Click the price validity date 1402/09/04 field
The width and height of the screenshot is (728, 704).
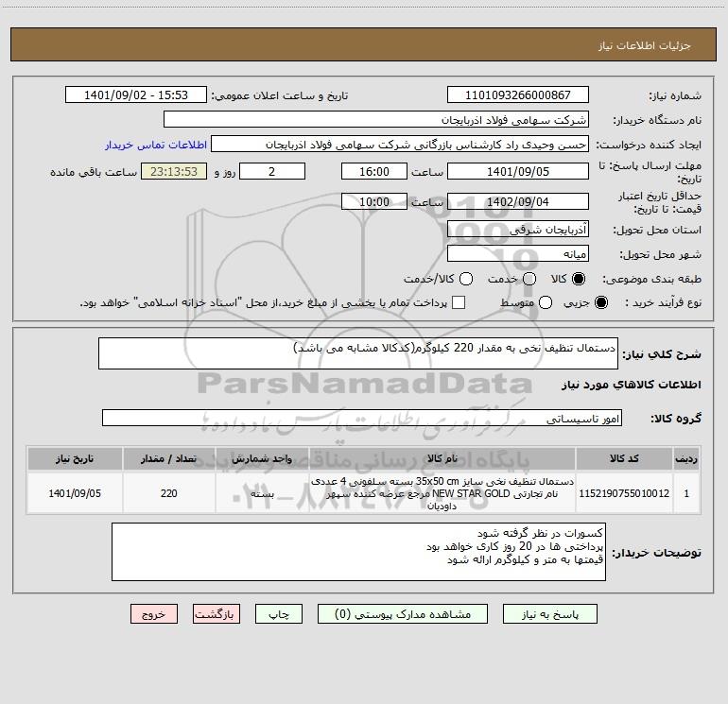coord(518,201)
